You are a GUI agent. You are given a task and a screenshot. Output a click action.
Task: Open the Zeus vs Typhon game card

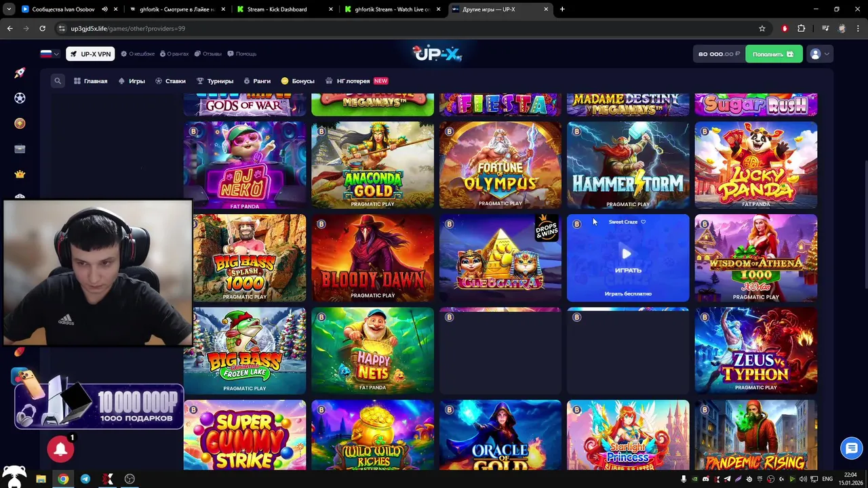coord(755,351)
